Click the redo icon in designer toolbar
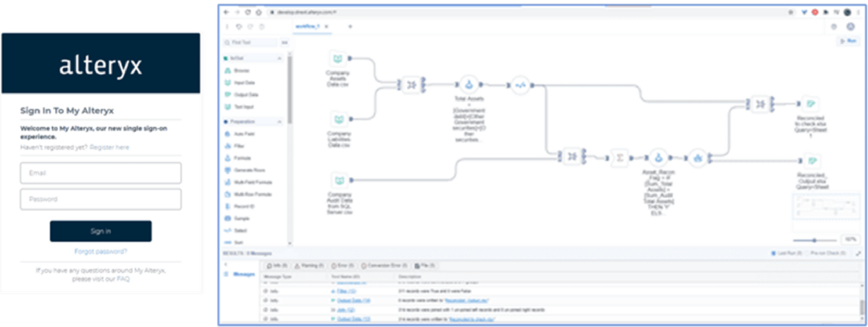This screenshot has height=327, width=868. point(250,27)
